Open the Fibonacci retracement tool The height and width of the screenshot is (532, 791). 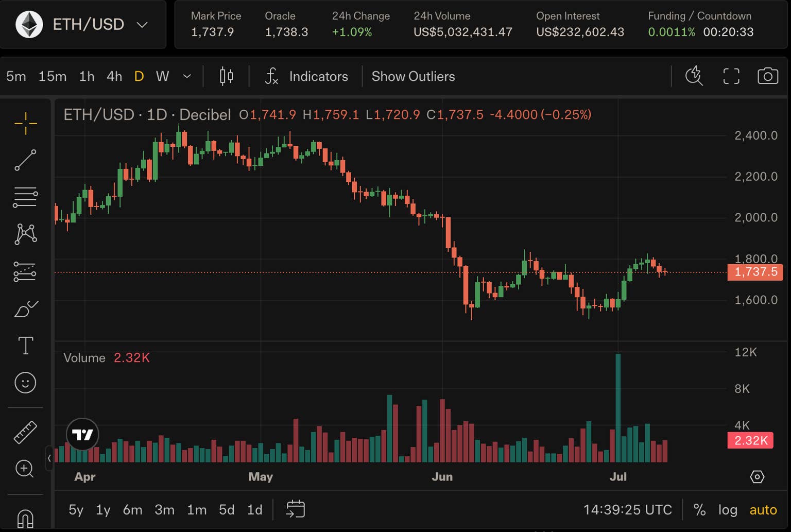(25, 197)
